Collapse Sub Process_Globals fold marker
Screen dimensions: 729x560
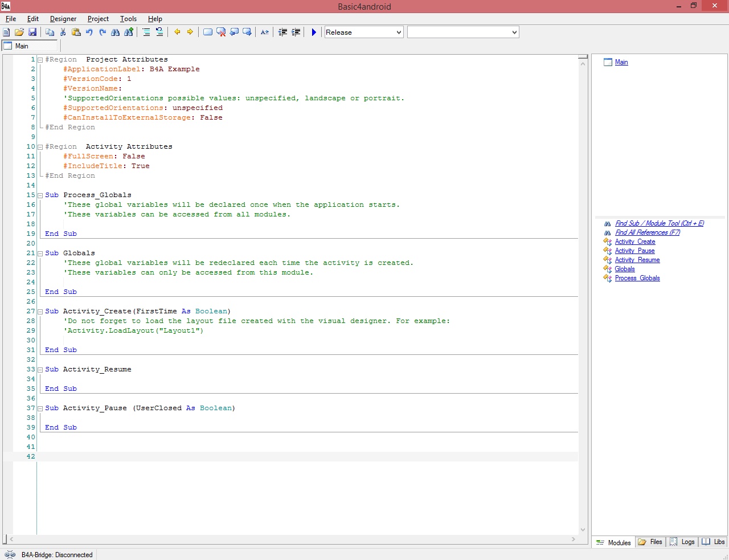[40, 195]
